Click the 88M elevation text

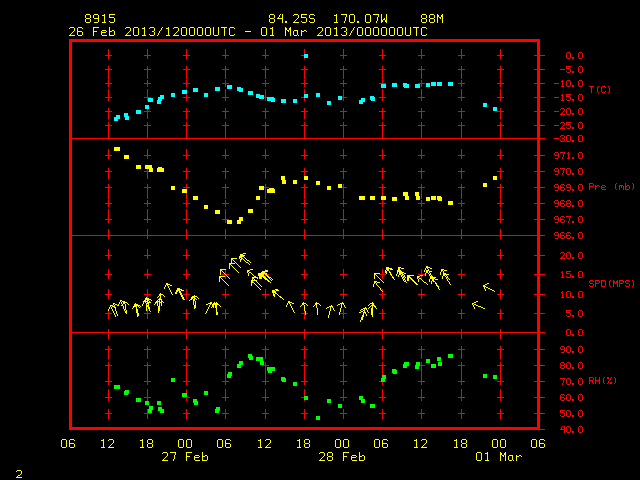(432, 19)
